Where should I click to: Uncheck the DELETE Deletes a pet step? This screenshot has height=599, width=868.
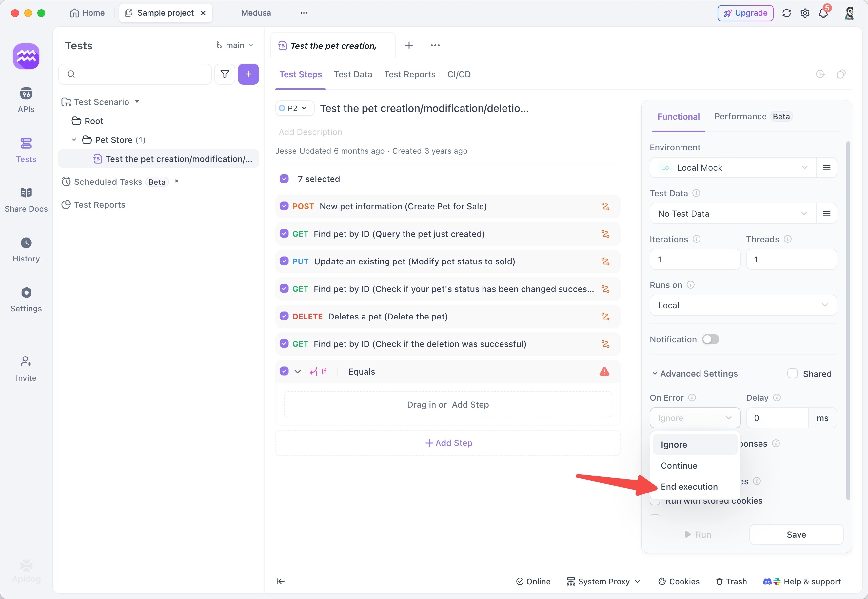pyautogui.click(x=284, y=316)
